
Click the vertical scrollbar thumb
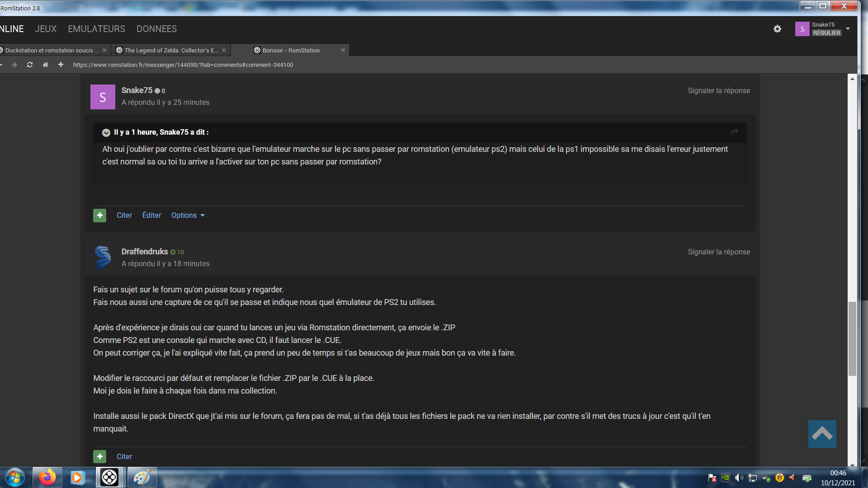coord(852,339)
